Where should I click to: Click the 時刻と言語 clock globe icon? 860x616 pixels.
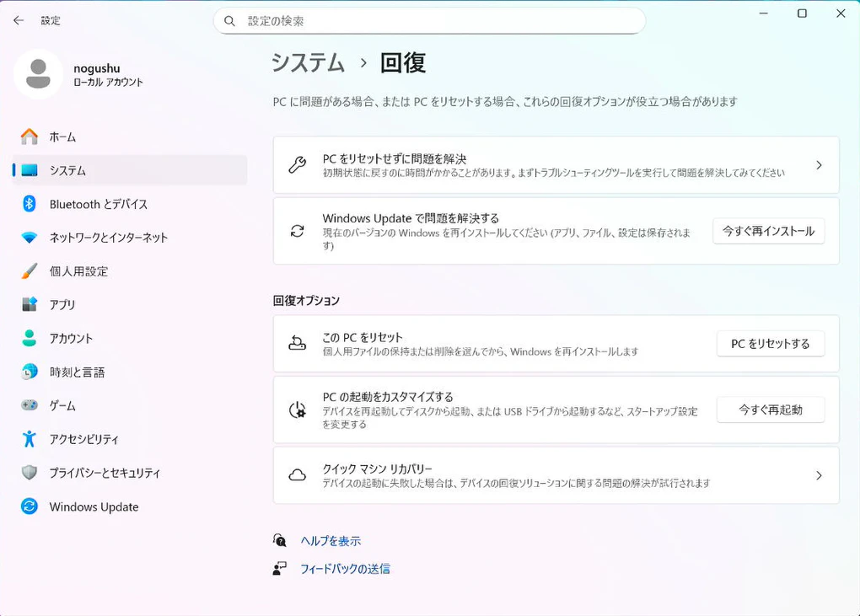[29, 372]
